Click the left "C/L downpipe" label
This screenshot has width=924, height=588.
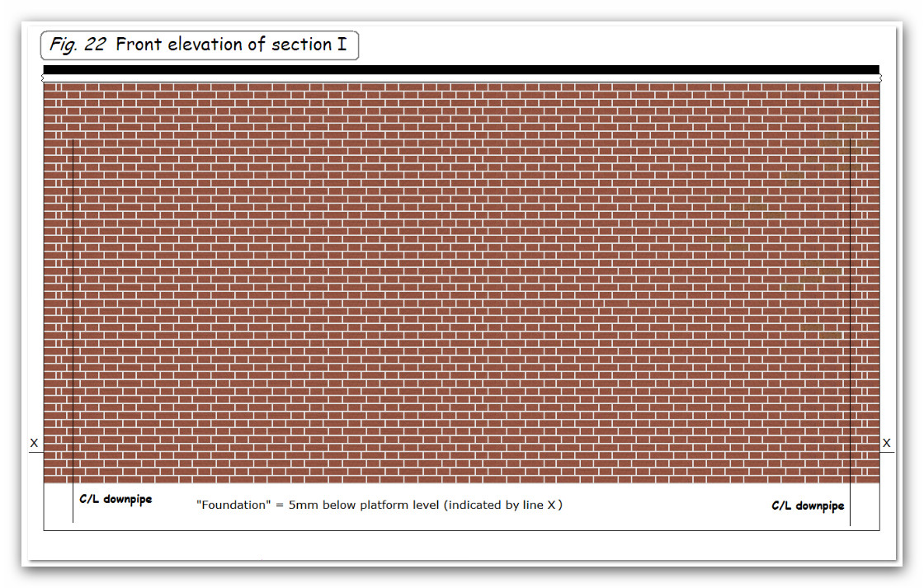coord(115,499)
